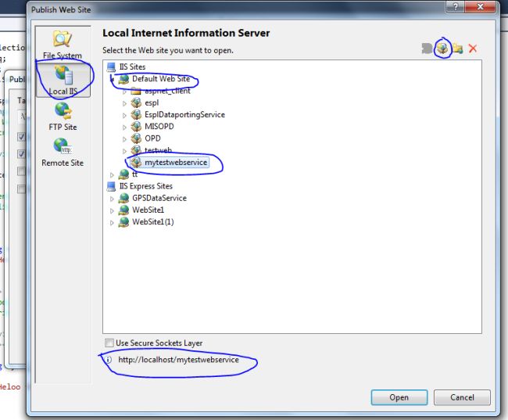The width and height of the screenshot is (508, 420).
Task: Click the globe icon beside tt site
Action: (123, 174)
